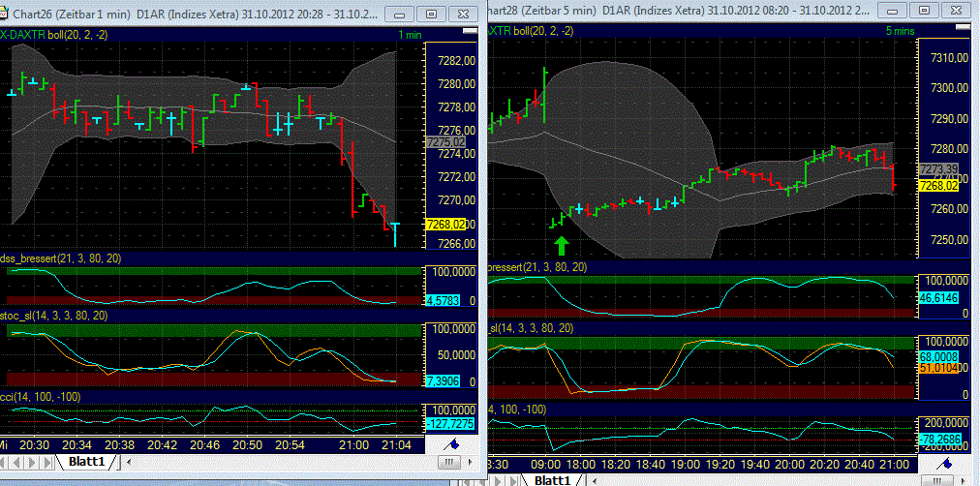Jump to first sheet in Chart26 tab navigator
Screen dimensions: 980x486
point(5,463)
